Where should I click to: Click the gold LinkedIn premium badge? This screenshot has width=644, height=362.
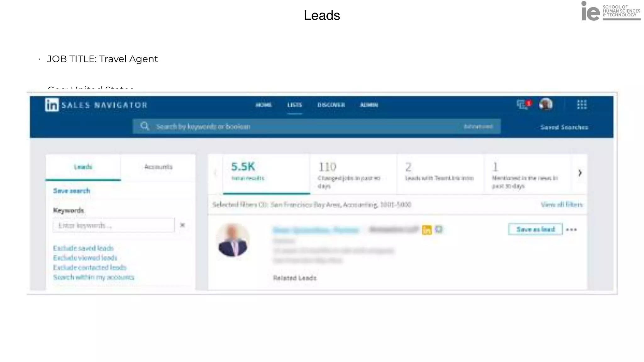click(x=427, y=230)
